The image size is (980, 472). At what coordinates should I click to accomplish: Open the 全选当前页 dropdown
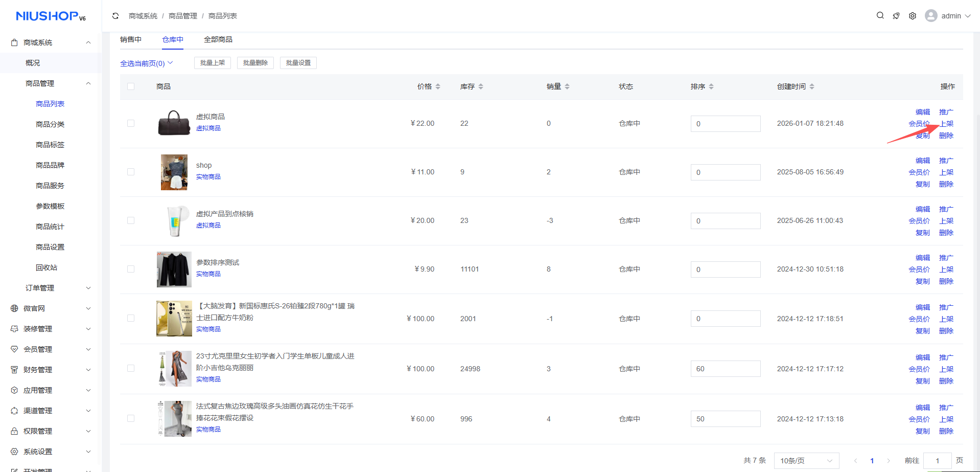(147, 63)
